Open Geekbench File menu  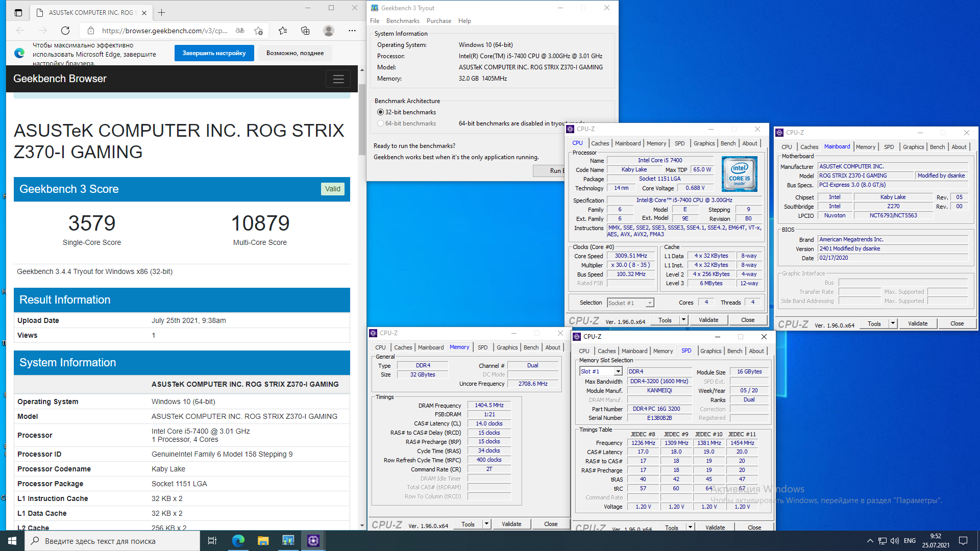375,21
